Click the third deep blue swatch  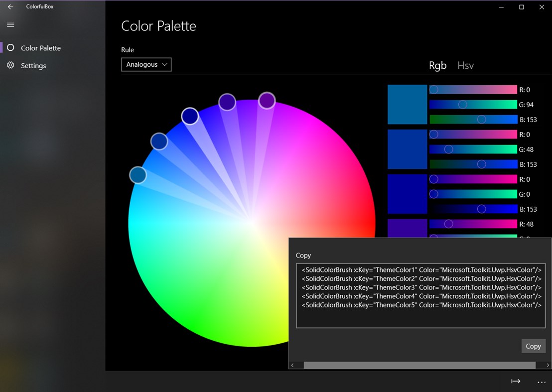point(408,194)
